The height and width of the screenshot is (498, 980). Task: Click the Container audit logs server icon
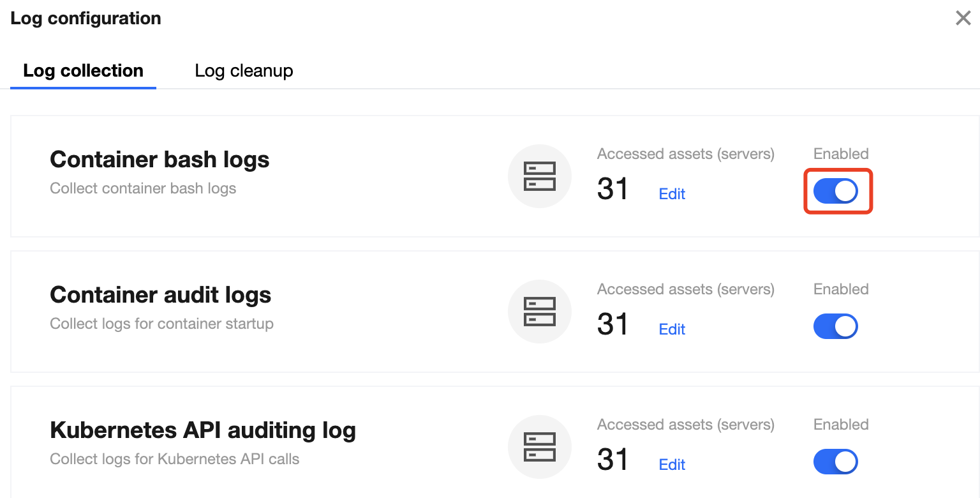[539, 312]
